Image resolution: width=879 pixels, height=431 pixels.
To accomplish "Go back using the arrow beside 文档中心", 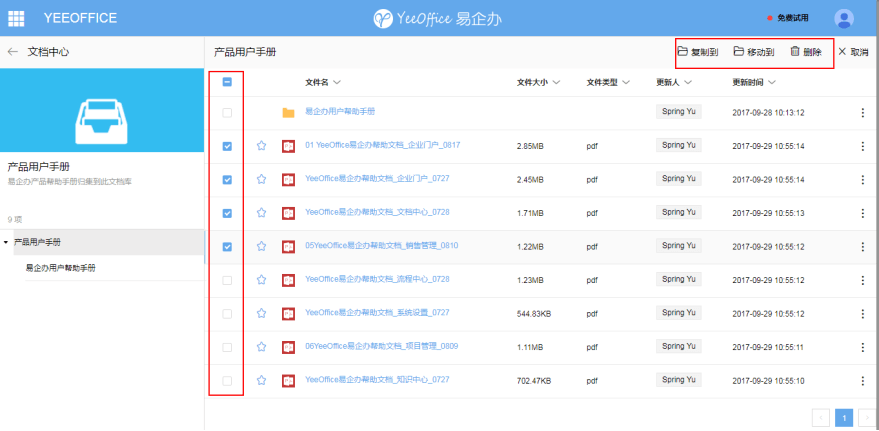I will point(12,52).
